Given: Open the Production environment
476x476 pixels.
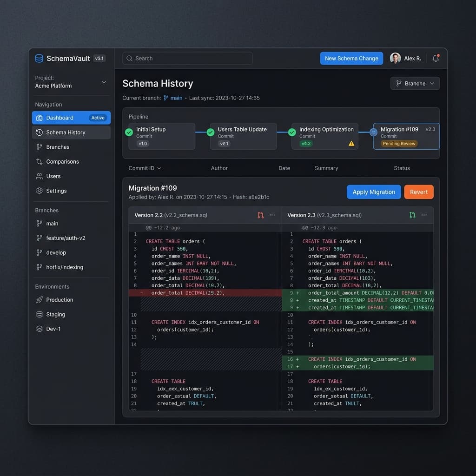Looking at the screenshot, I should pyautogui.click(x=71, y=300).
